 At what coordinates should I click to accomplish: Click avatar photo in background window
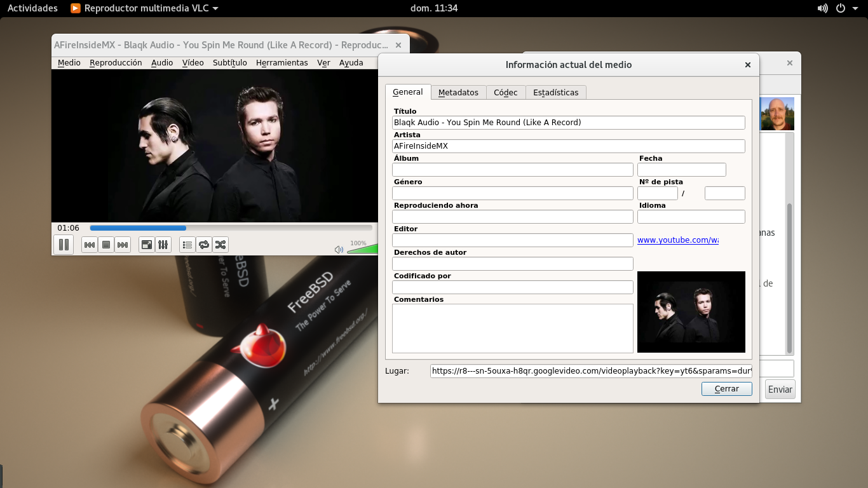(x=777, y=114)
